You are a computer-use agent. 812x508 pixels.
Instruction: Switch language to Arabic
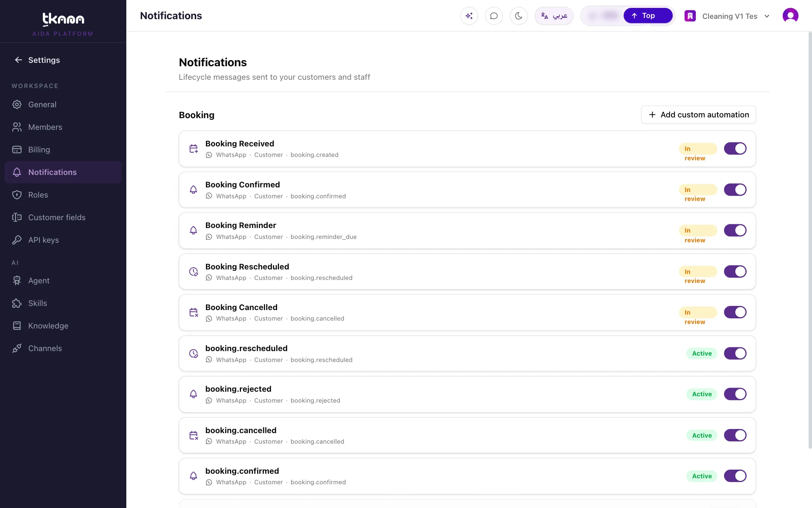click(554, 16)
